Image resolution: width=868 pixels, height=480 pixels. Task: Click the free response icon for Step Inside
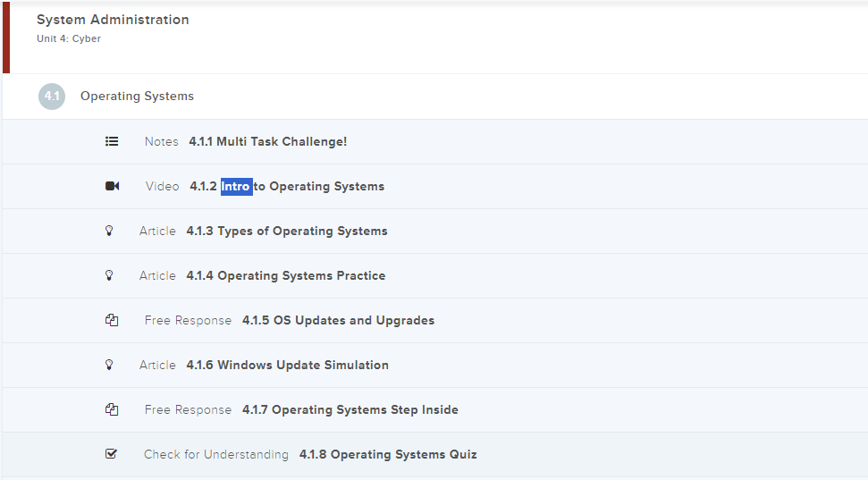click(112, 409)
